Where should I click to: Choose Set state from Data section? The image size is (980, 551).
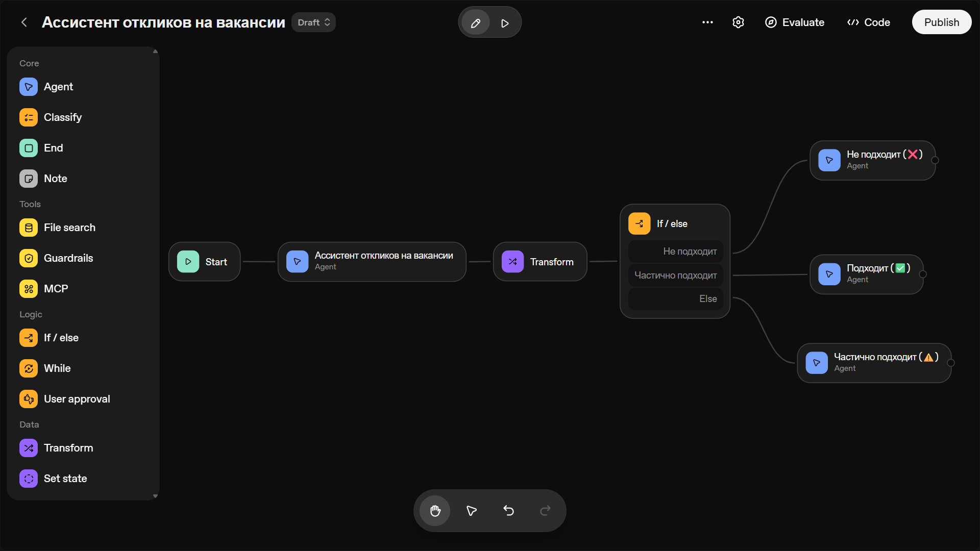click(65, 479)
